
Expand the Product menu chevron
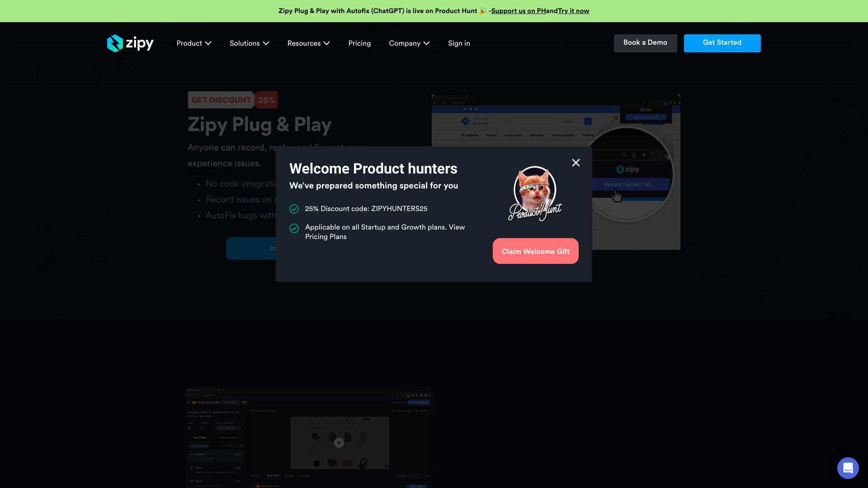coord(208,43)
